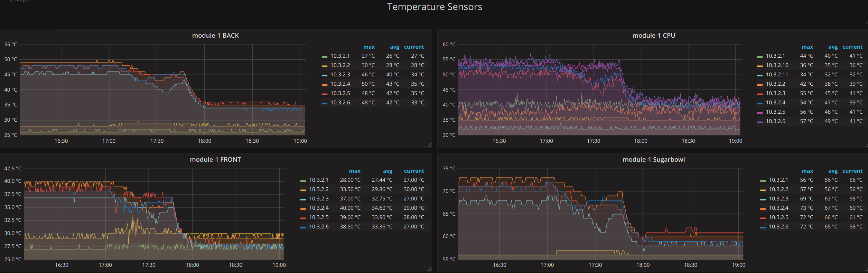Toggle series 10.3.2.10 in module-1 CPU legend

pyautogui.click(x=777, y=65)
